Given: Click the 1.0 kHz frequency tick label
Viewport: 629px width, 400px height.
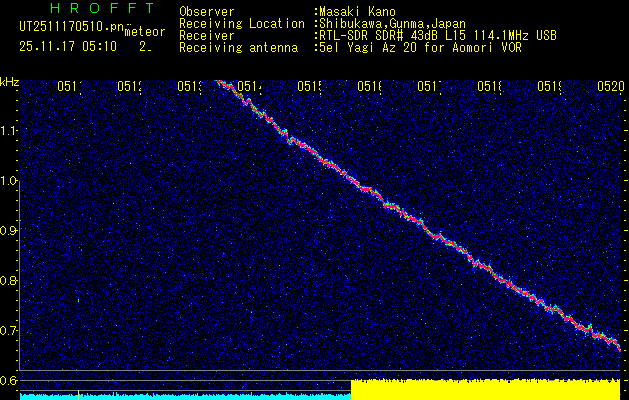Looking at the screenshot, I should 8,181.
